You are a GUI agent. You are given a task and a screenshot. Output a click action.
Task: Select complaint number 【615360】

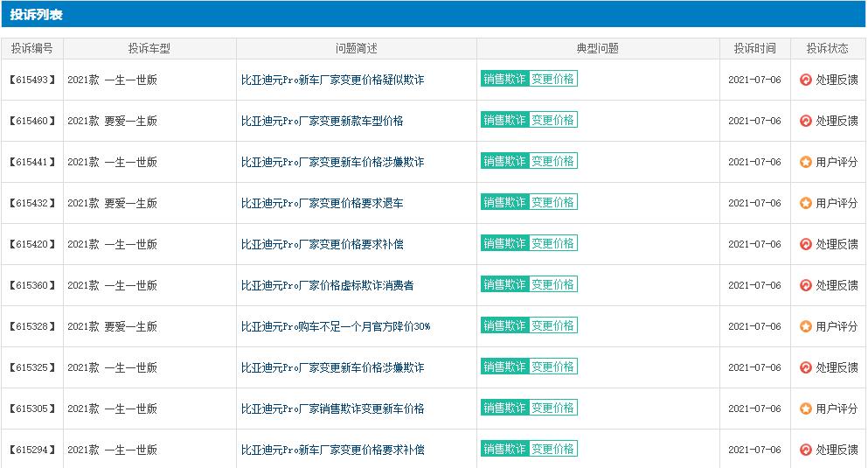click(x=32, y=285)
